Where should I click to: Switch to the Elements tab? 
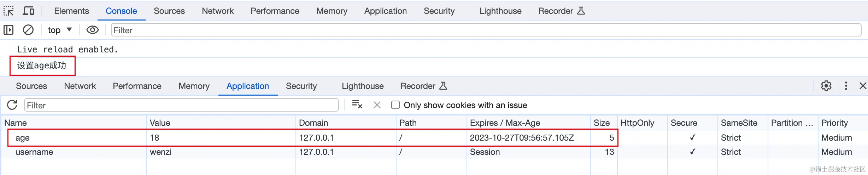(71, 11)
